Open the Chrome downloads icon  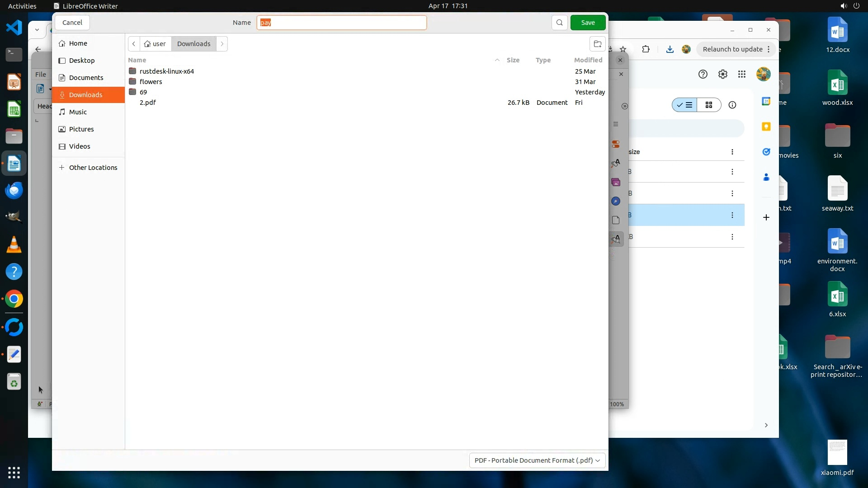coord(670,49)
